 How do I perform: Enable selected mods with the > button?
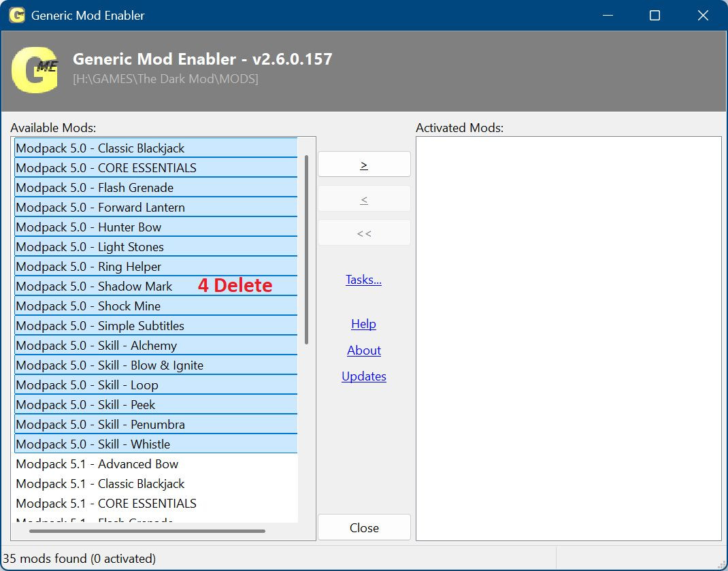click(x=364, y=164)
